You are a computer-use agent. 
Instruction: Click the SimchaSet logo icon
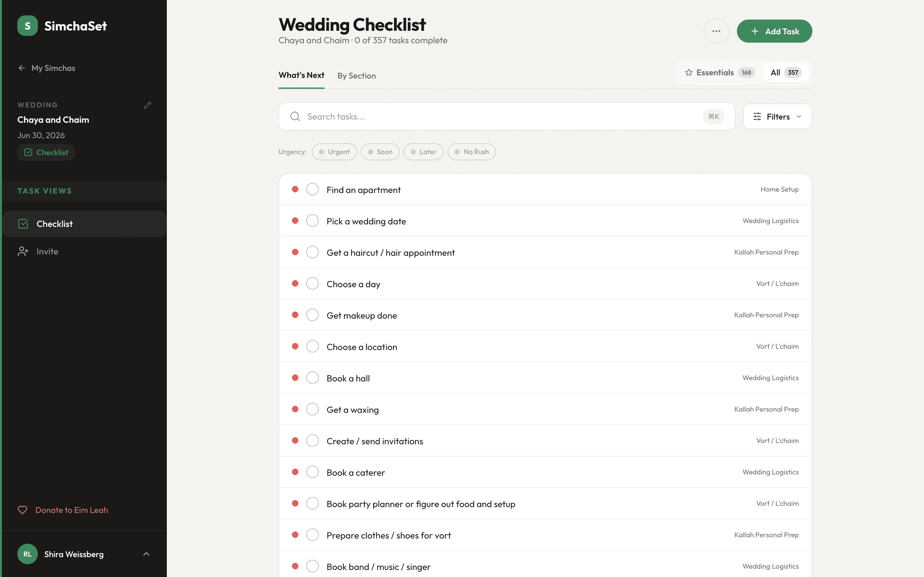tap(27, 26)
